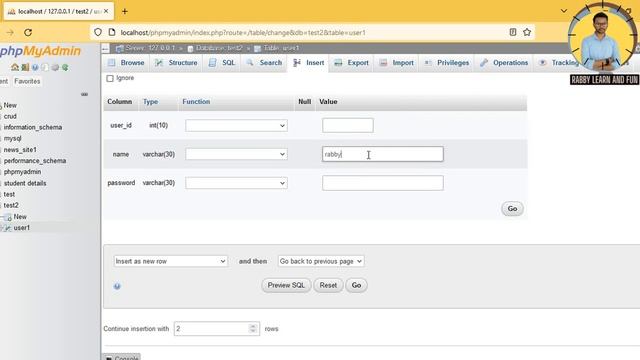The image size is (640, 360).
Task: Switch to the Structure tab
Action: coord(176,63)
